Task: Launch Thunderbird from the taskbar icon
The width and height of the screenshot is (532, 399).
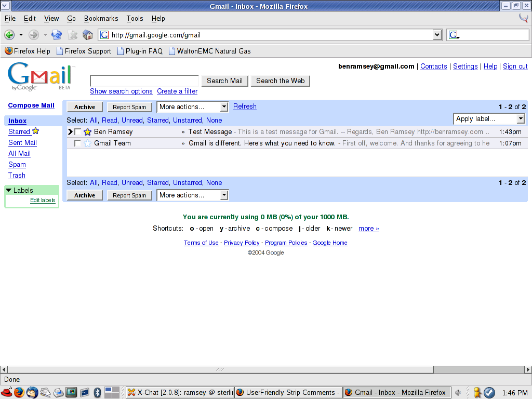Action: [32, 392]
